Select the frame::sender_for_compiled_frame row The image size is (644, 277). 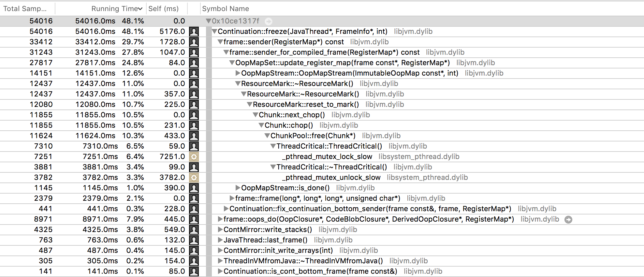[324, 52]
